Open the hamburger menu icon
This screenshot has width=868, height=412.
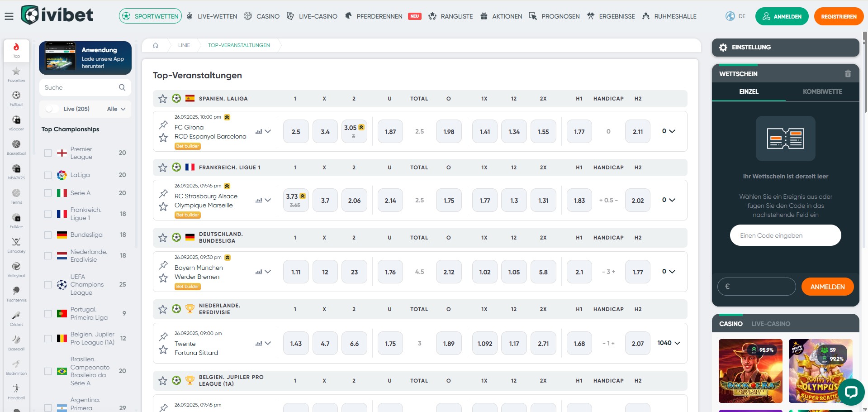(x=9, y=16)
